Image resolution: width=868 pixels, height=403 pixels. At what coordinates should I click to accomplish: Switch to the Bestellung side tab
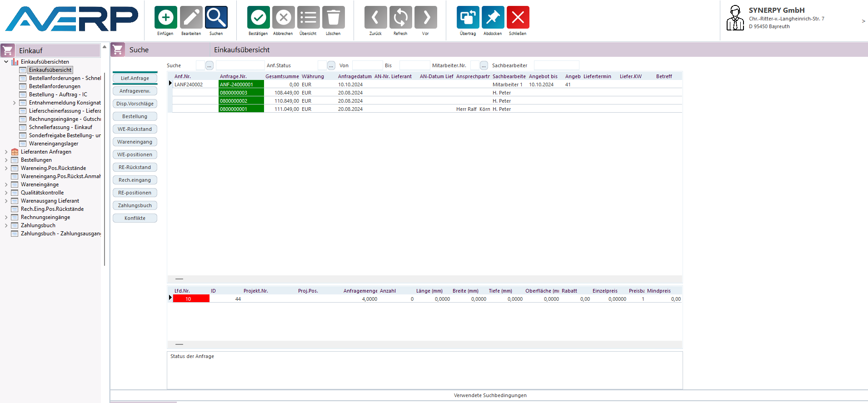click(x=135, y=116)
